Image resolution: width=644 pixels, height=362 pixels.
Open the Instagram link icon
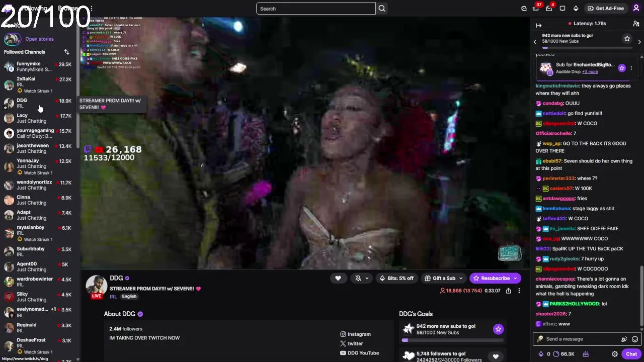[343, 334]
